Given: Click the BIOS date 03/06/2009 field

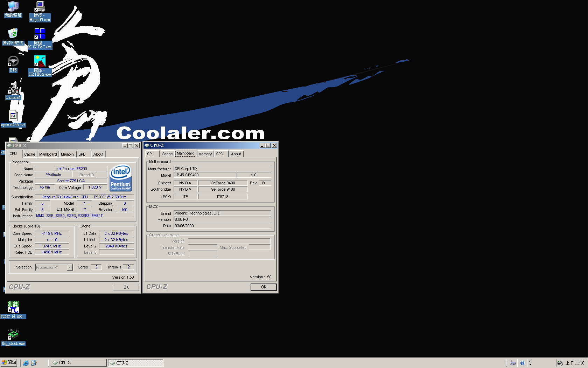Looking at the screenshot, I should [222, 226].
